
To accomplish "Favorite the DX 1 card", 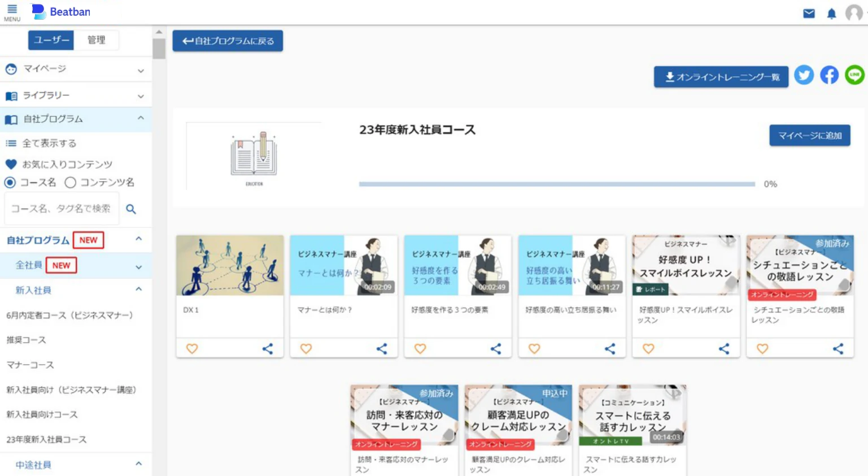I will coord(192,349).
